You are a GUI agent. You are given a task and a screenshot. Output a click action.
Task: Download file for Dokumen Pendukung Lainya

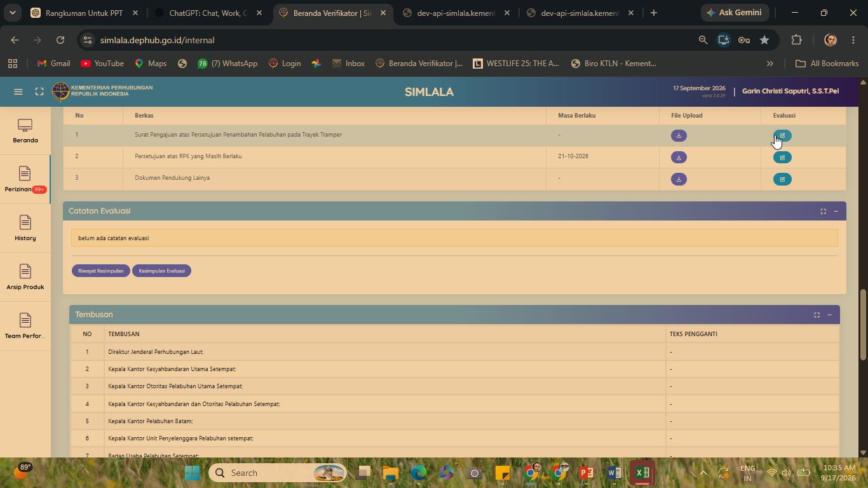(679, 179)
